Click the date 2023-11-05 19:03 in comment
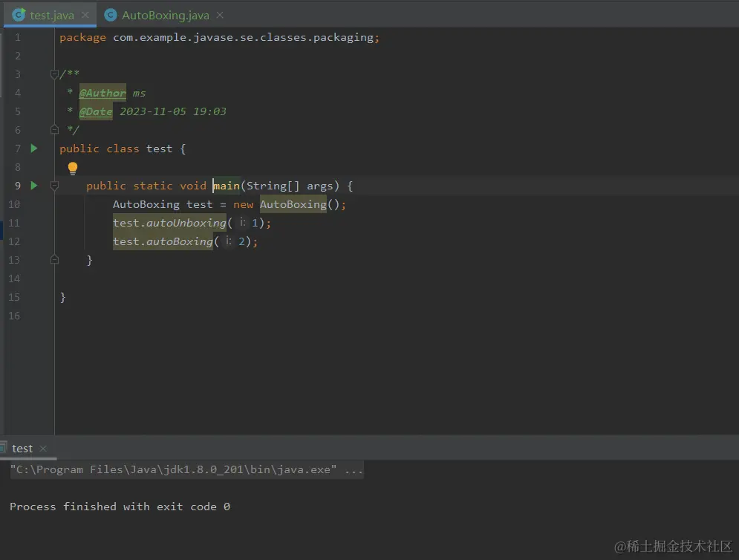Viewport: 739px width, 560px height. (173, 111)
